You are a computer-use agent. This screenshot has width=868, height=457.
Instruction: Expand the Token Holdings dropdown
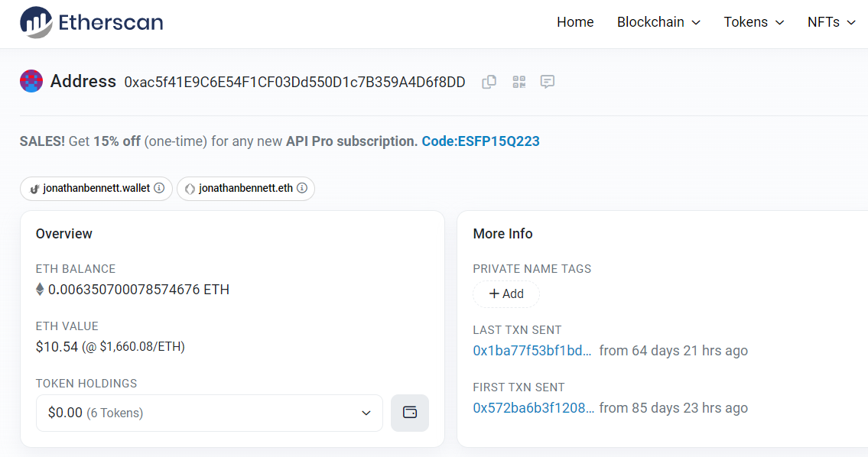[210, 413]
